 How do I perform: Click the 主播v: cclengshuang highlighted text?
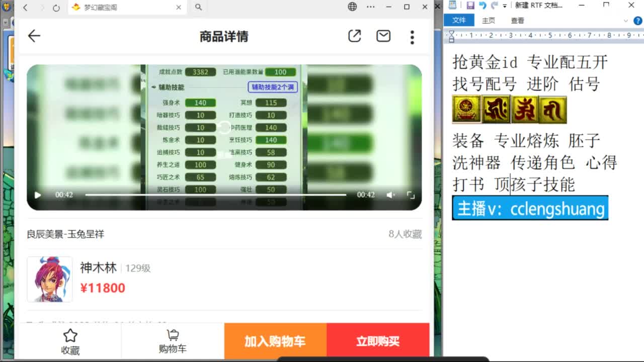click(x=530, y=208)
